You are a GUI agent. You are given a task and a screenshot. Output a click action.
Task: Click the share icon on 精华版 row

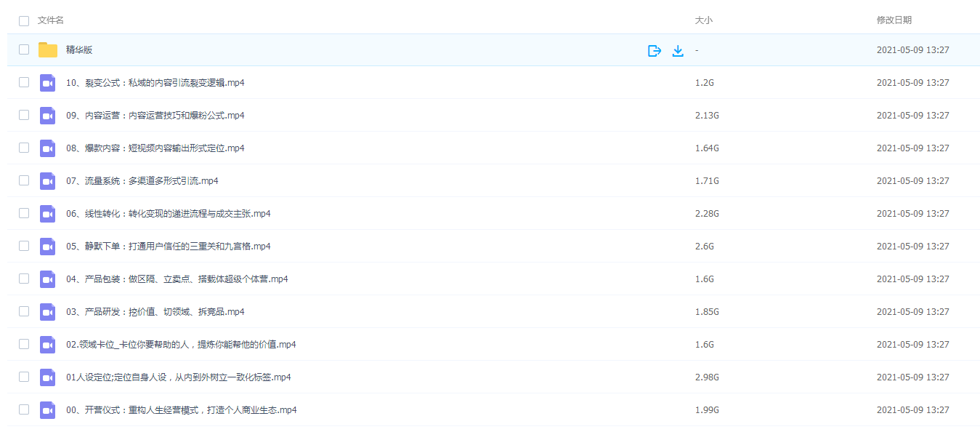(x=655, y=50)
